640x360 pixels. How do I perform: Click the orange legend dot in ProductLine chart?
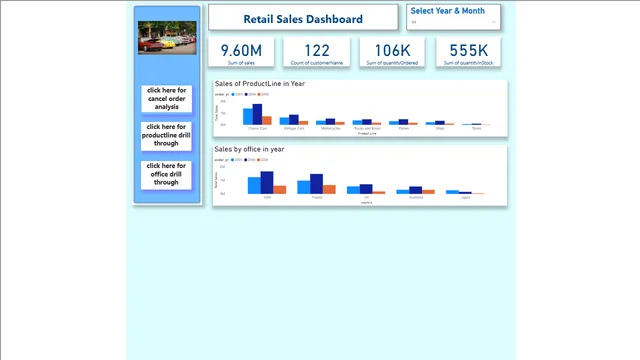point(259,94)
